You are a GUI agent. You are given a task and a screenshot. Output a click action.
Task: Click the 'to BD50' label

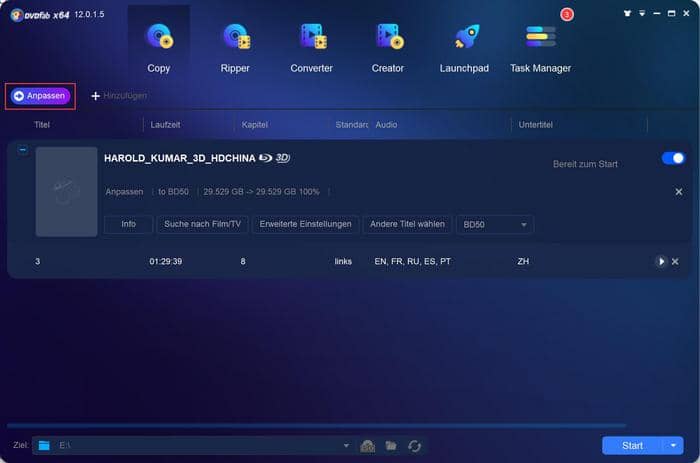pyautogui.click(x=173, y=192)
